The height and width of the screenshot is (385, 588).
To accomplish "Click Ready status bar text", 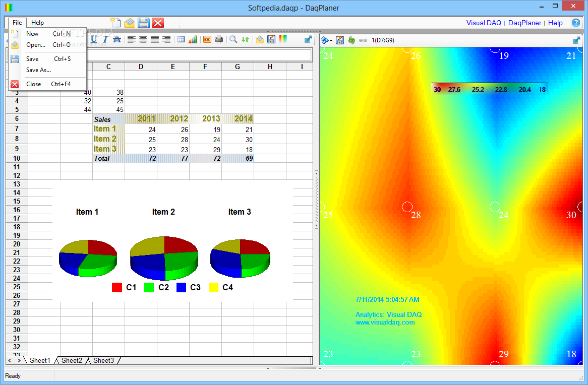I will (x=13, y=376).
